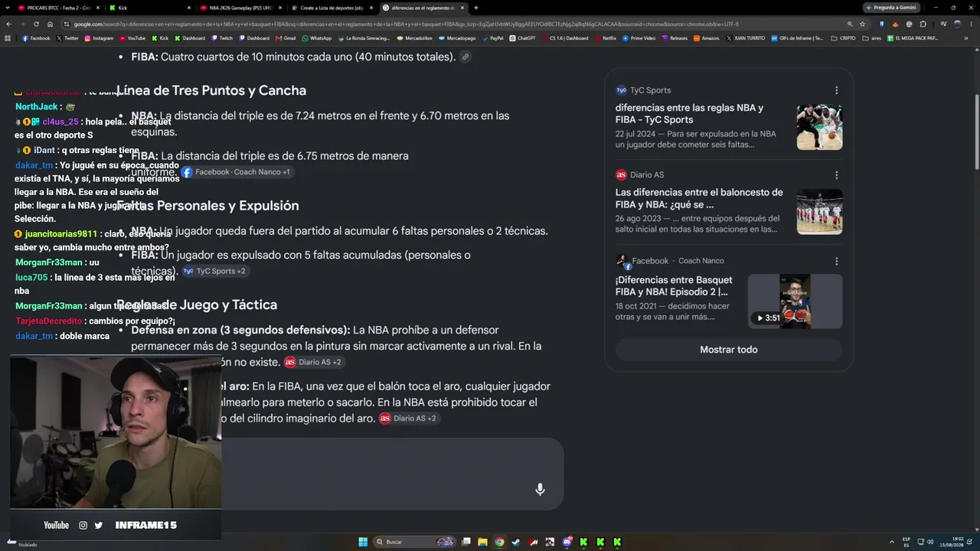Open the more options menu for TyC Sports result
Image resolution: width=980 pixels, height=551 pixels.
836,90
